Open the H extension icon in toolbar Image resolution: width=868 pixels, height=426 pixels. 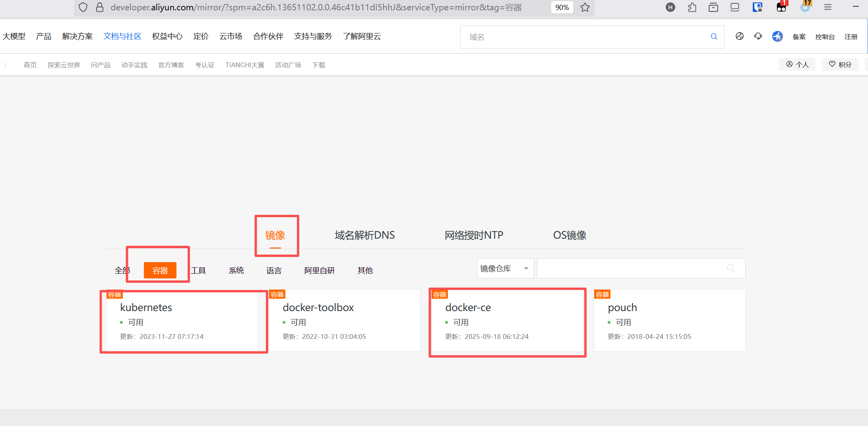coord(670,7)
